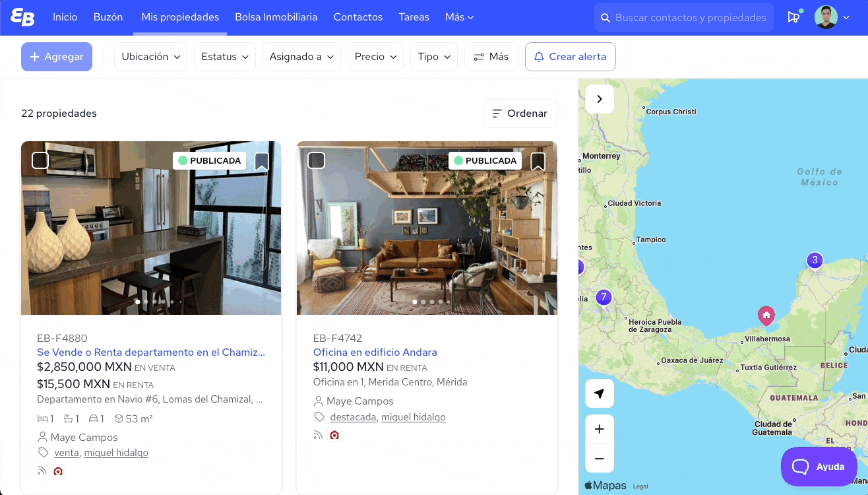Go to the Inicio tab

coord(65,17)
